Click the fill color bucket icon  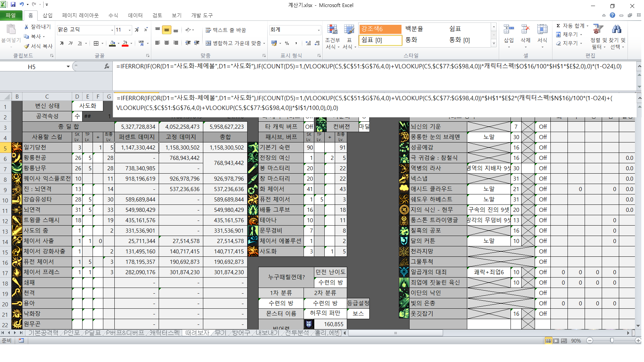tap(112, 43)
